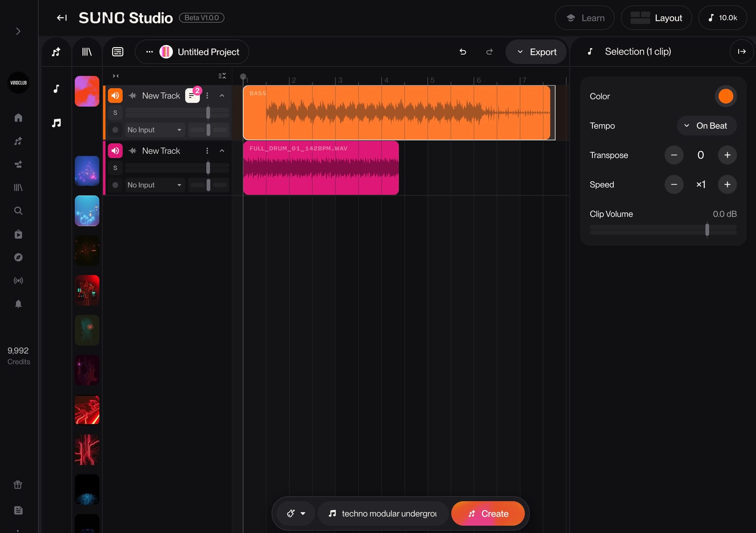Mute the orange first track speaker
Image resolution: width=756 pixels, height=533 pixels.
click(x=115, y=96)
